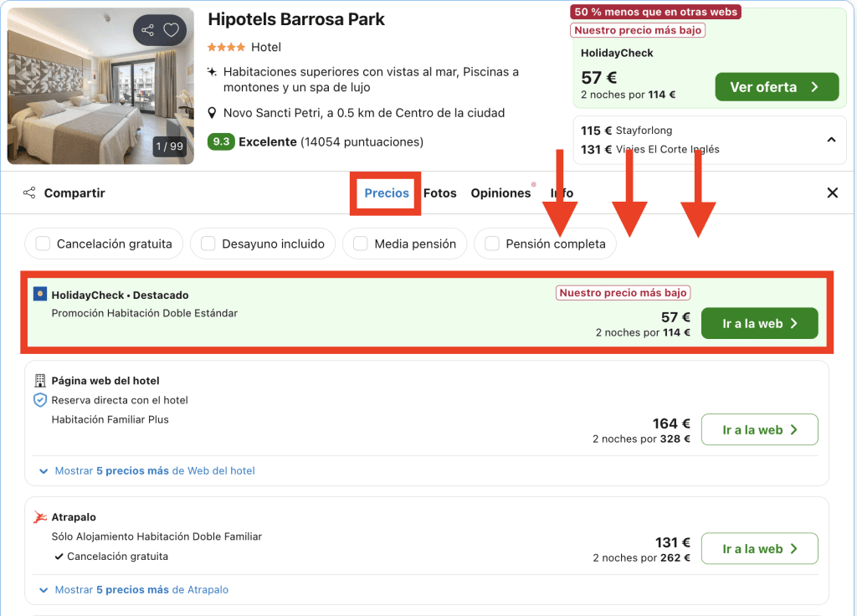Click the hotel building icon for Página web
The height and width of the screenshot is (616, 857).
[40, 381]
